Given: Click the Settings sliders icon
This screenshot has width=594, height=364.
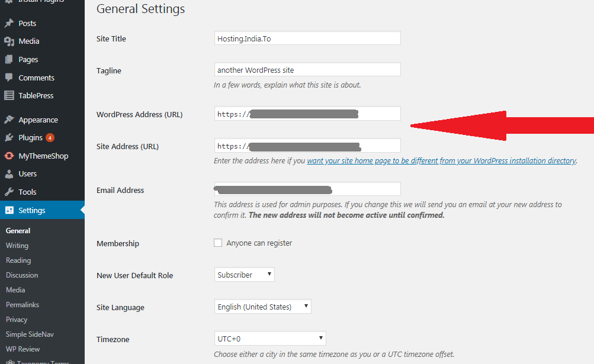Looking at the screenshot, I should coord(9,210).
